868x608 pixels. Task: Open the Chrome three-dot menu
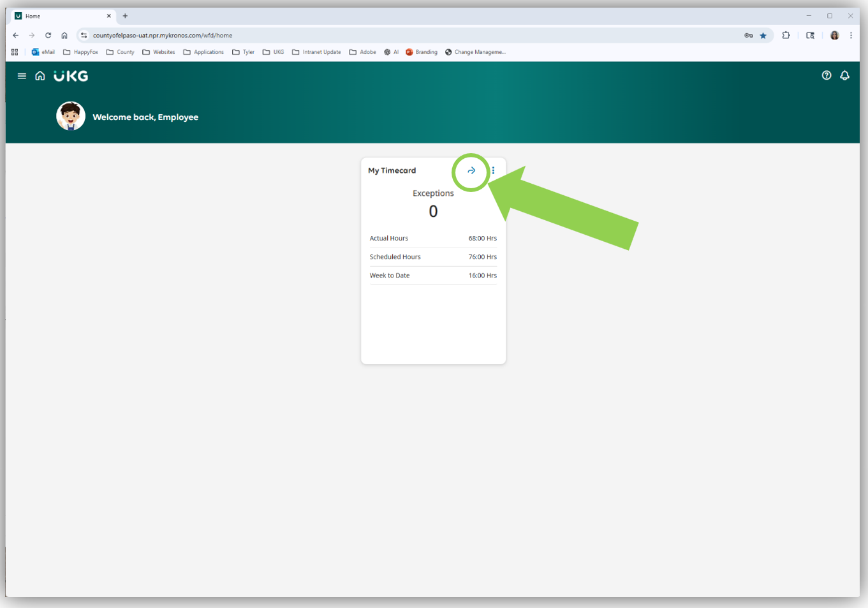[851, 35]
